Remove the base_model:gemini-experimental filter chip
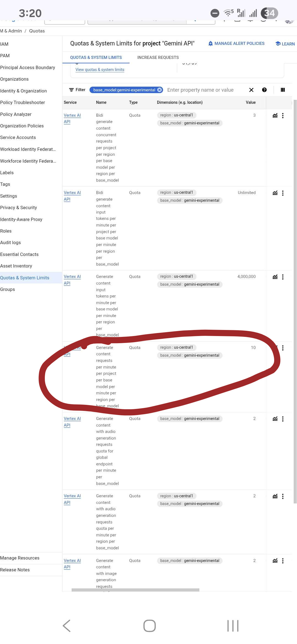Image resolution: width=297 pixels, height=644 pixels. click(159, 90)
